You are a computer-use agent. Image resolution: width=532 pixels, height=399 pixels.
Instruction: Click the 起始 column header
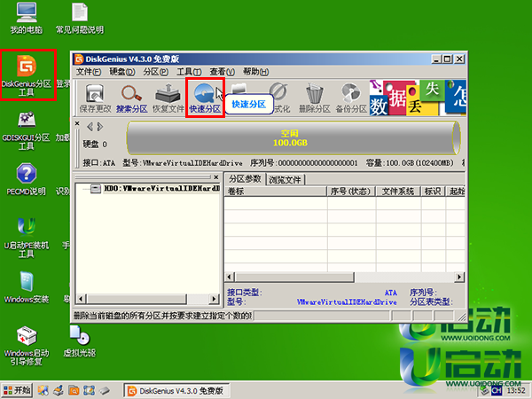[456, 191]
